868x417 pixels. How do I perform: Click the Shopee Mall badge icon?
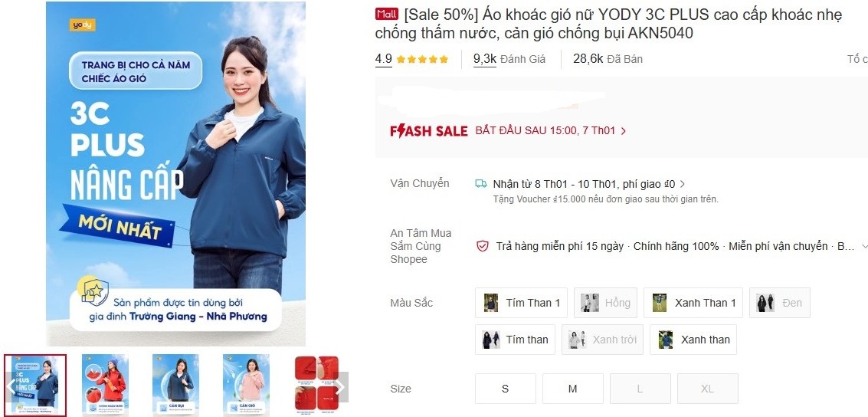tap(386, 15)
